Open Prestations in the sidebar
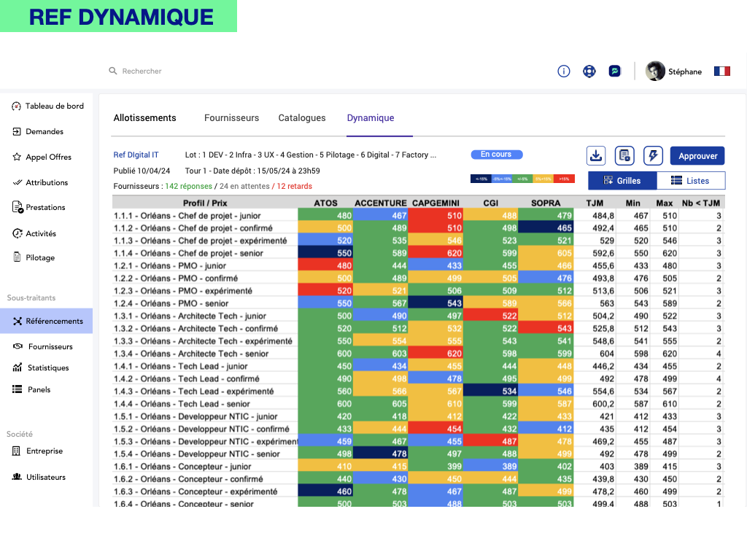 [x=39, y=207]
